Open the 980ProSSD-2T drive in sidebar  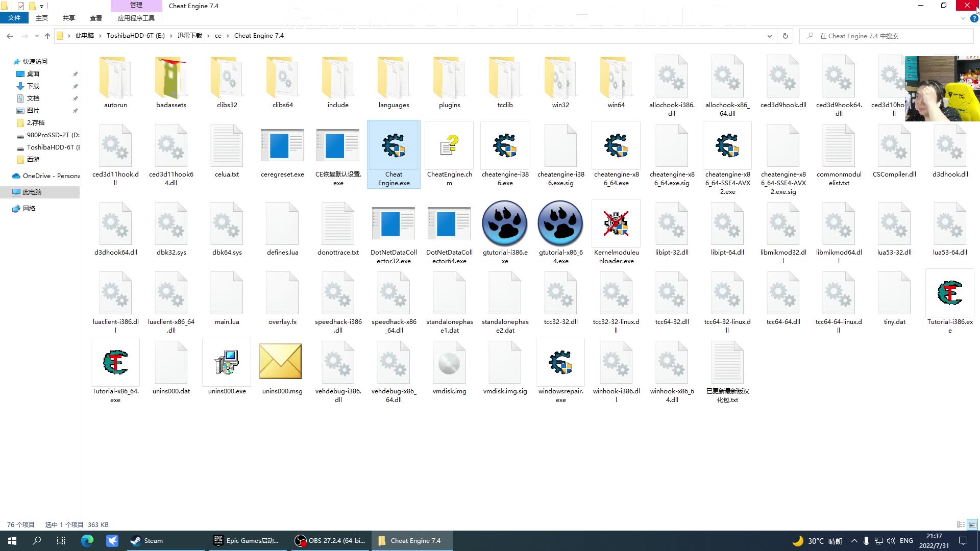[x=47, y=135]
